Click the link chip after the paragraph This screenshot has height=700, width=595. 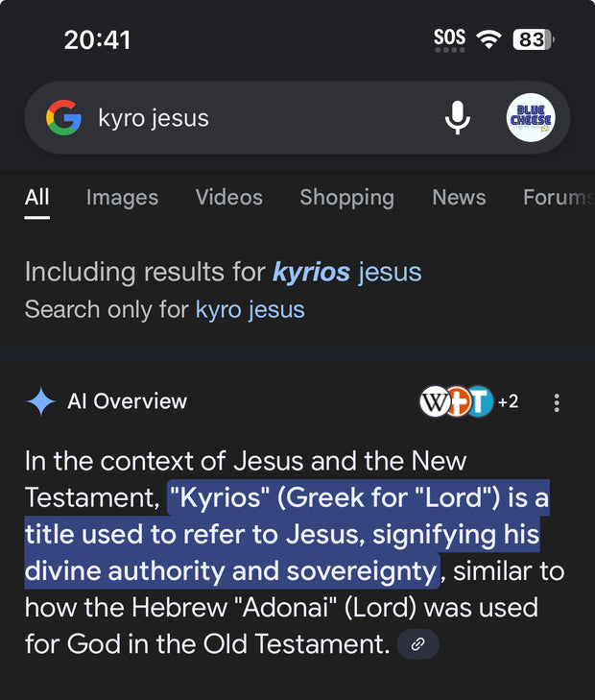(x=417, y=644)
